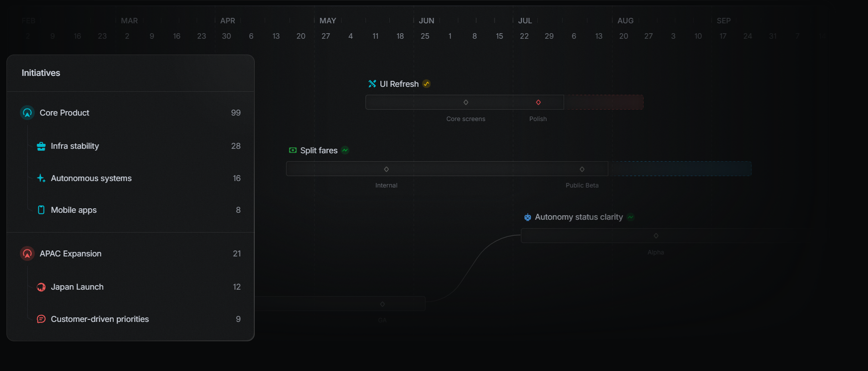Click the APAC Expansion red icon
The height and width of the screenshot is (371, 868).
[27, 253]
